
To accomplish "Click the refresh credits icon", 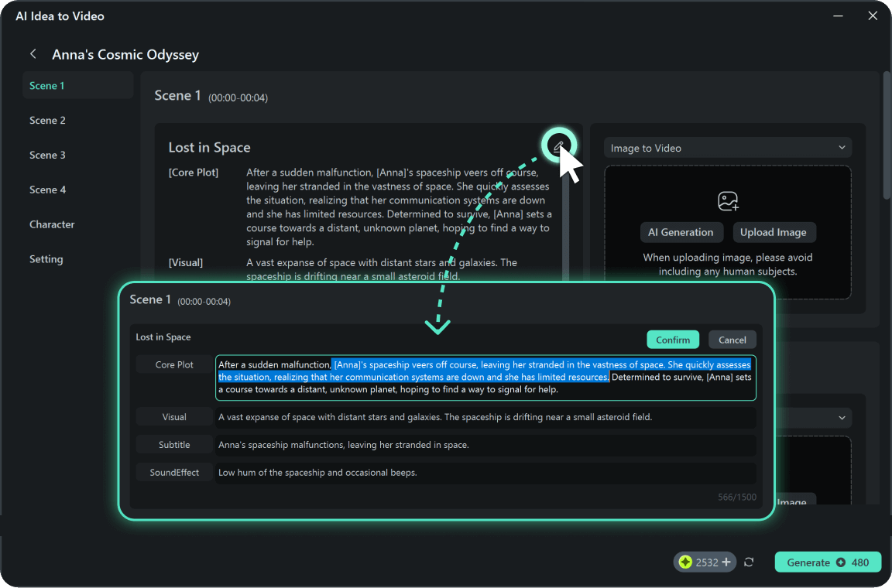I will click(x=749, y=562).
